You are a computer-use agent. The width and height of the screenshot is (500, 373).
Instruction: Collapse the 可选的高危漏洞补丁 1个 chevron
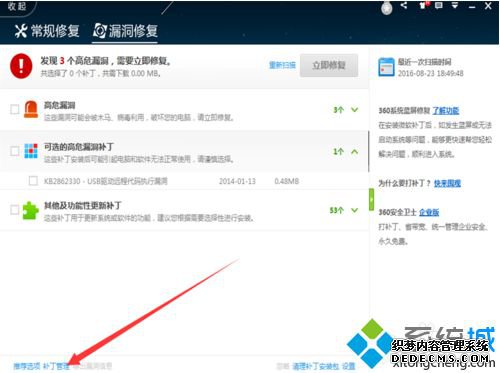pos(355,152)
